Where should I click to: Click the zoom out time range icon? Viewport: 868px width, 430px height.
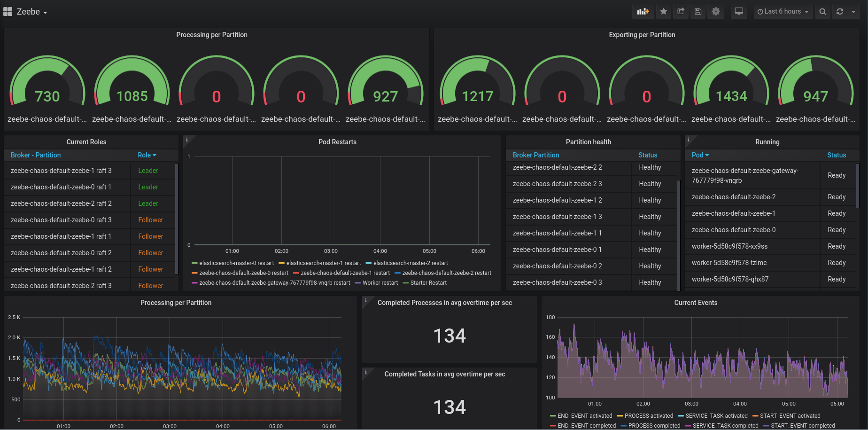point(823,12)
